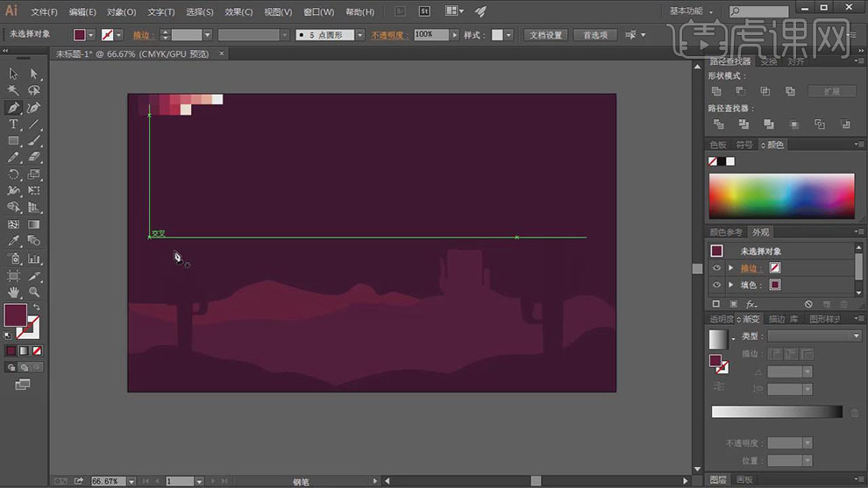Click the 文档设置 button

pos(545,35)
